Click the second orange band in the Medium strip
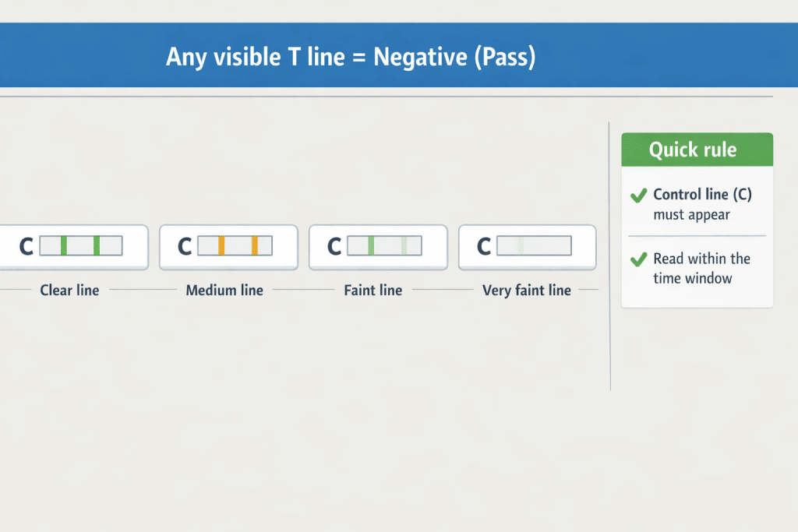This screenshot has width=798, height=532. pyautogui.click(x=255, y=245)
